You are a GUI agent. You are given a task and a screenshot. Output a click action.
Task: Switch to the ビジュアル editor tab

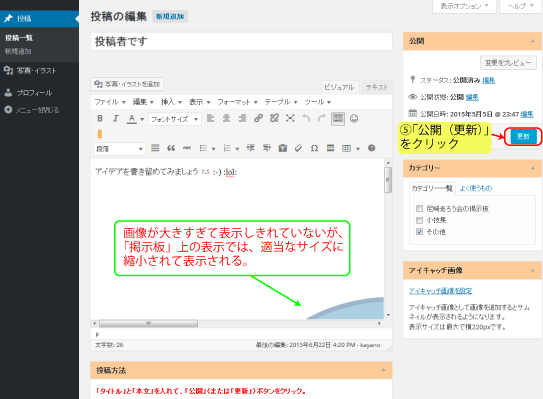pos(339,87)
